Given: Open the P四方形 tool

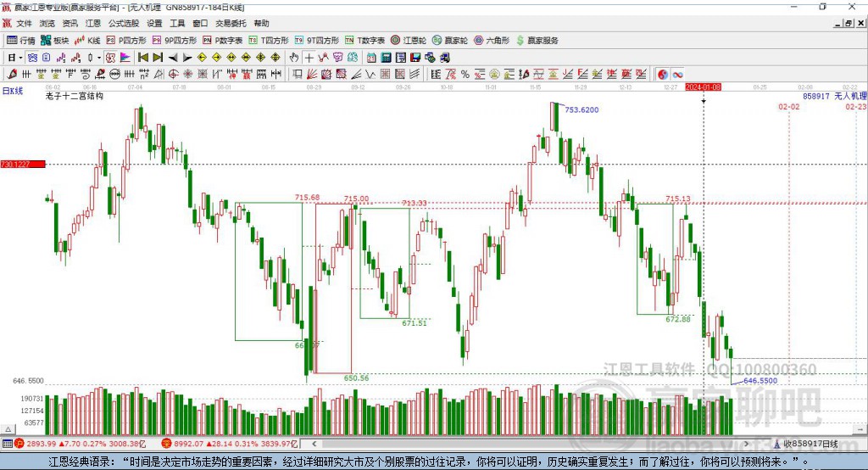Looking at the screenshot, I should tap(126, 41).
